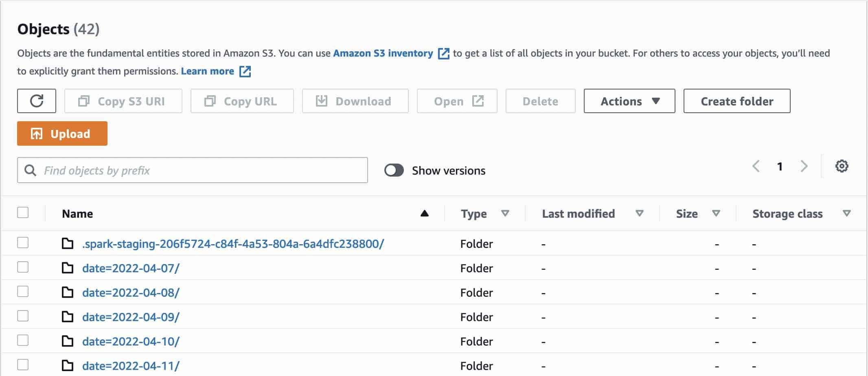Click the refresh objects icon
This screenshot has width=868, height=376.
[37, 101]
